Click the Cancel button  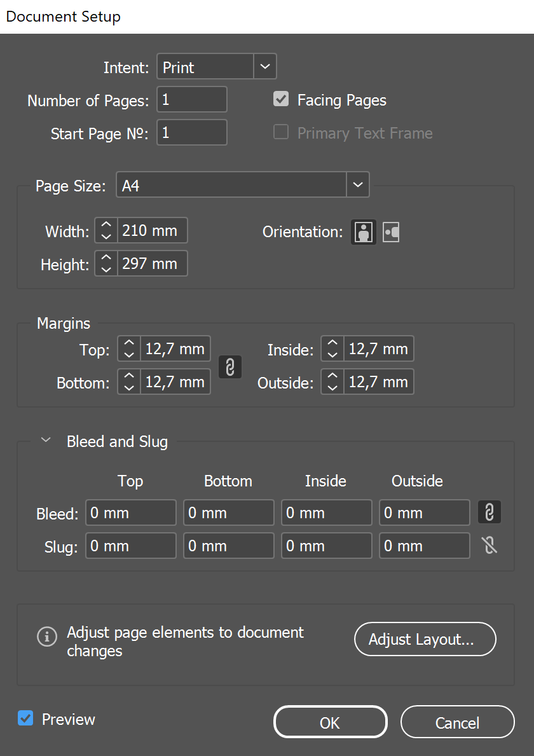click(x=457, y=722)
